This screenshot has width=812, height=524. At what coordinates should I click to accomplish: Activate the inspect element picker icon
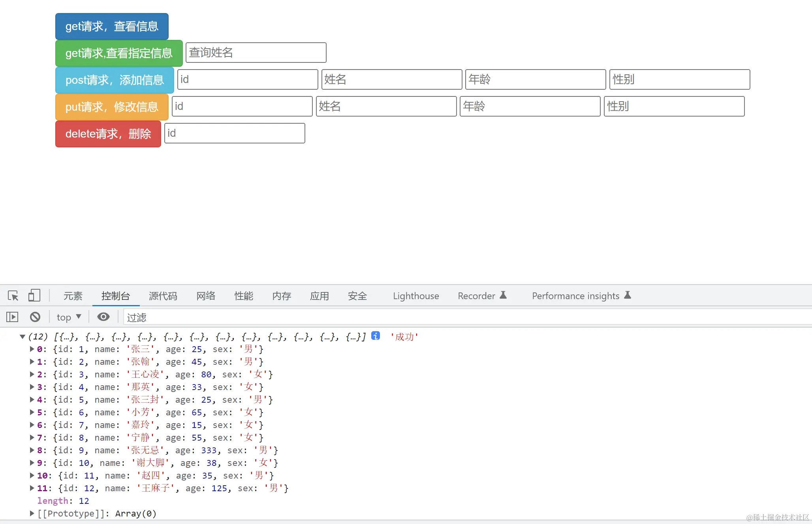point(13,296)
